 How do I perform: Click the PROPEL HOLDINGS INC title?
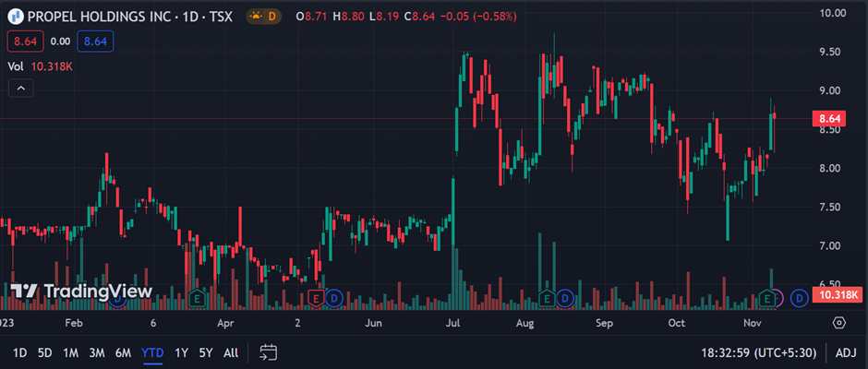tap(99, 16)
